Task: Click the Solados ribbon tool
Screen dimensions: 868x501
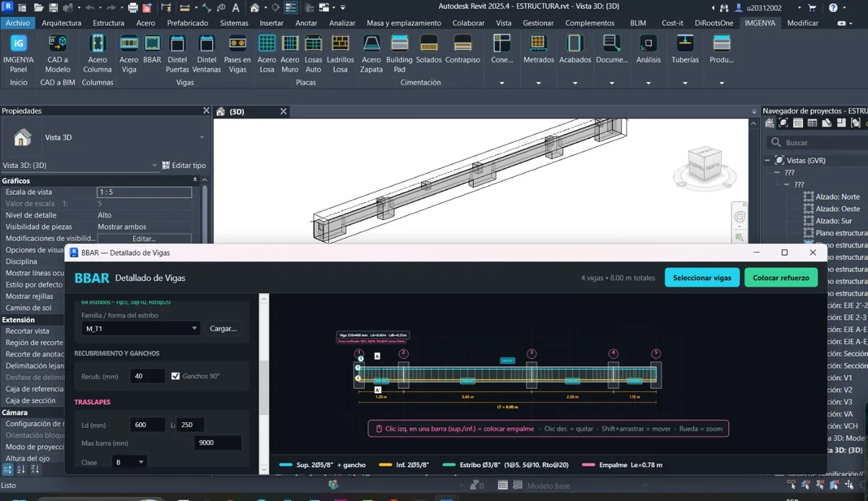Action: (429, 49)
